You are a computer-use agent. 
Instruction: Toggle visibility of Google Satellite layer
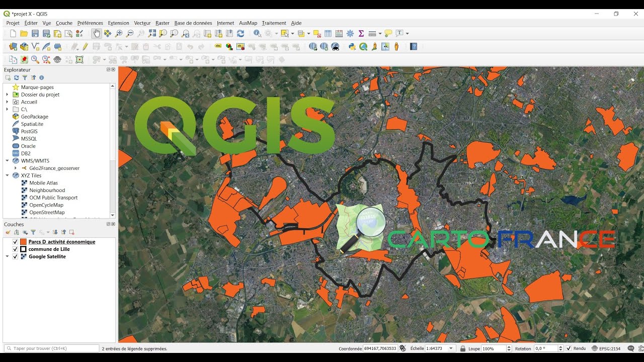[x=15, y=256]
